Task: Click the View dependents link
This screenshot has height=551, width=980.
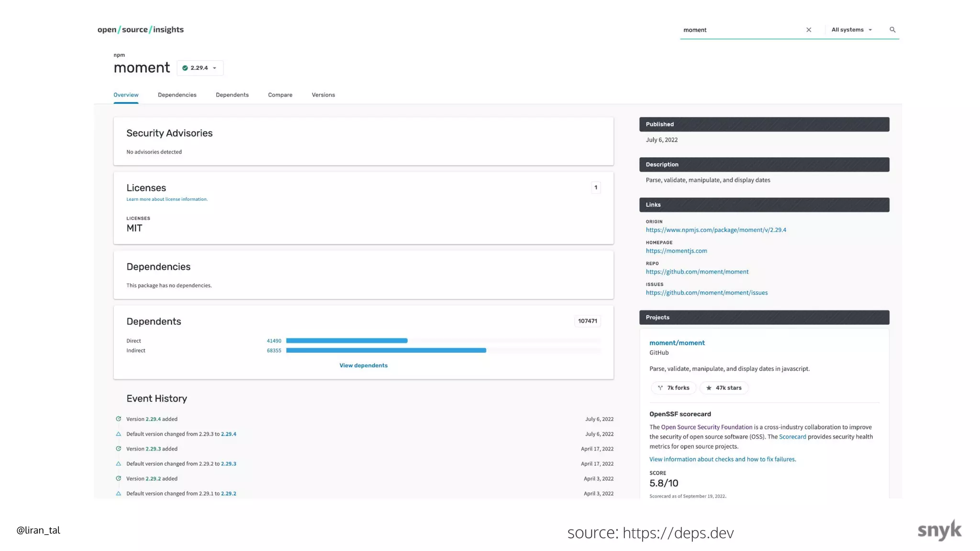Action: (363, 365)
